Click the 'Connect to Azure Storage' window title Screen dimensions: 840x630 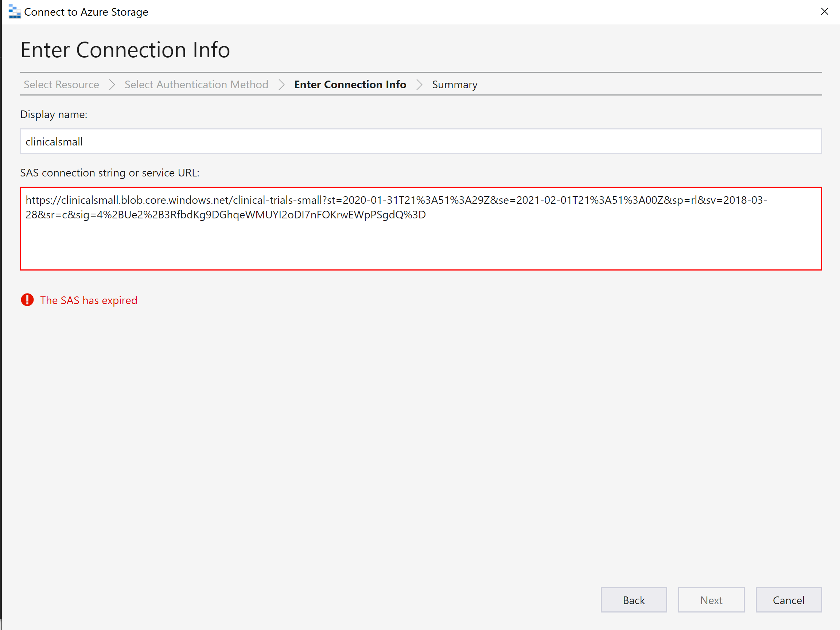click(86, 12)
